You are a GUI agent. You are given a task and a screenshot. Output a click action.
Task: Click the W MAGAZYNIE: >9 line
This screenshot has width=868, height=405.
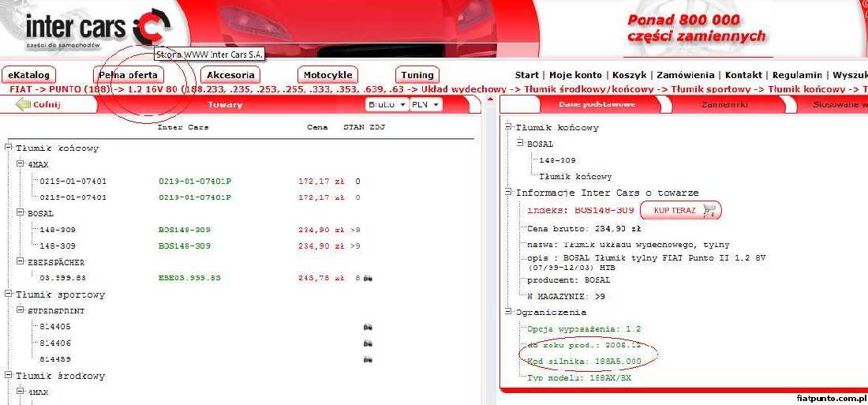[x=567, y=296]
